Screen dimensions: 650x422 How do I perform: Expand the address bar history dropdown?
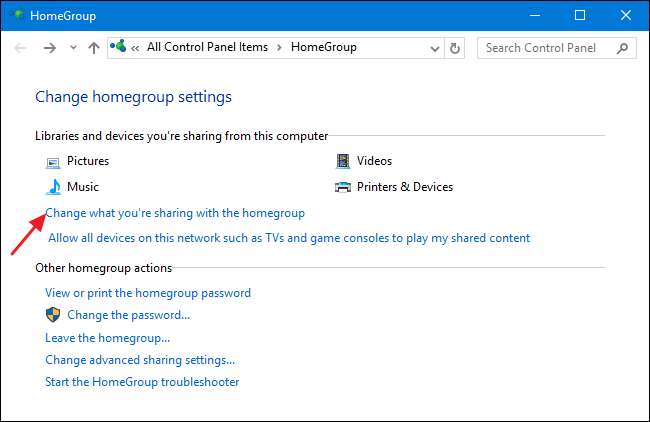click(x=435, y=47)
